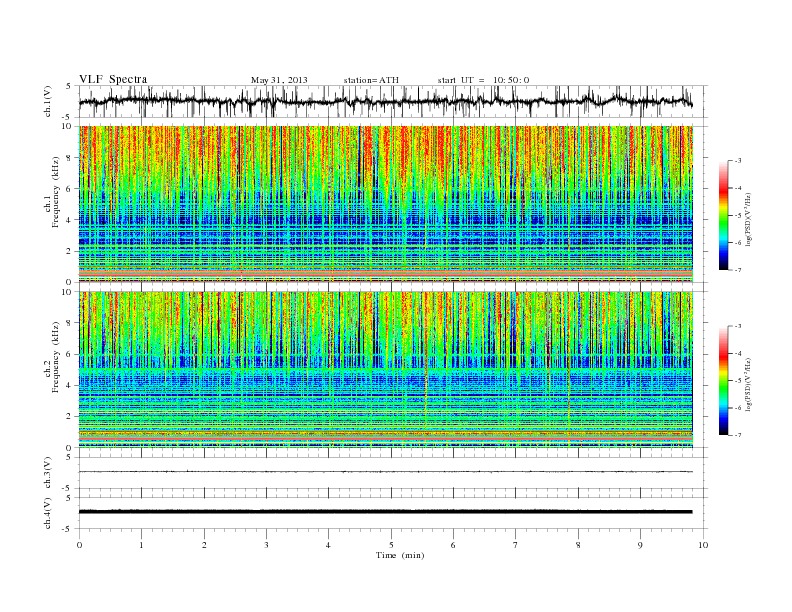Click the ch.1 voltage waveform trace
This screenshot has height=612, width=792.
[x=386, y=101]
